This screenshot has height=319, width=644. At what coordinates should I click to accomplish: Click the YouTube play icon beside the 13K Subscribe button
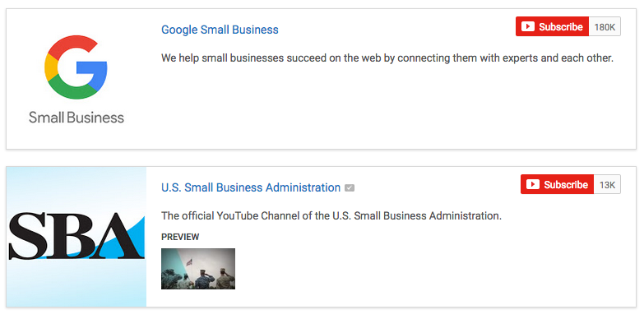point(533,184)
